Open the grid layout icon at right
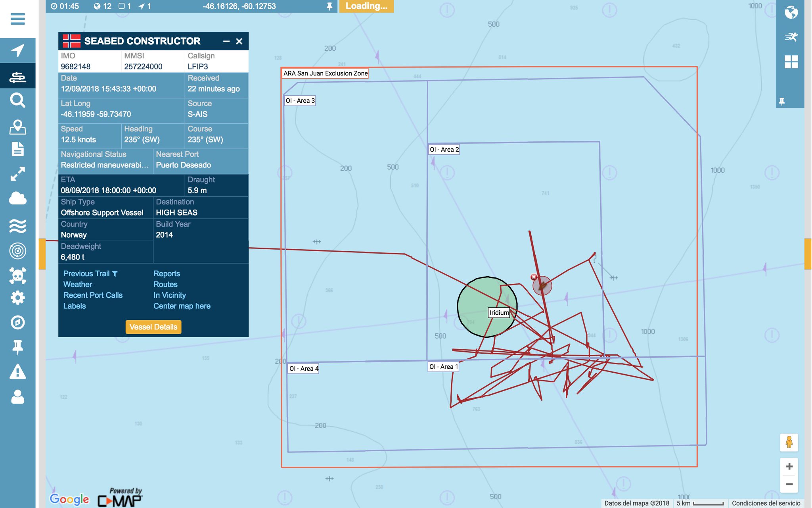This screenshot has height=508, width=812. pos(791,62)
